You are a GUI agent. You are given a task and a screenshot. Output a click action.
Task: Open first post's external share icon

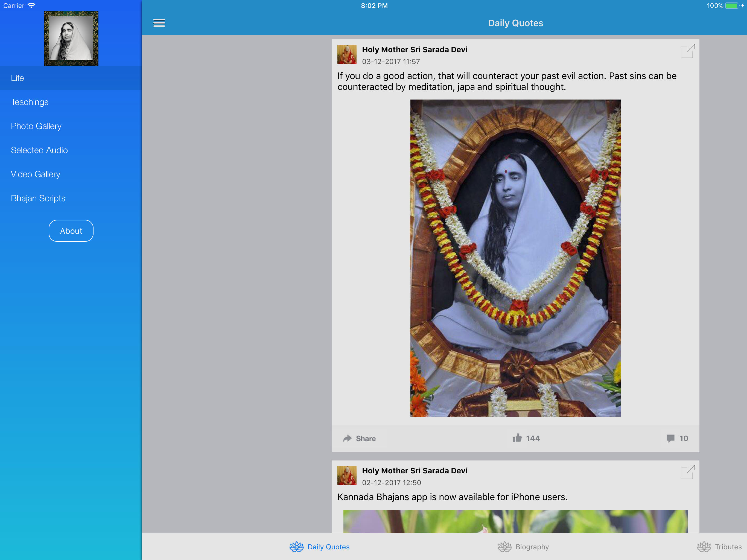coord(687,51)
